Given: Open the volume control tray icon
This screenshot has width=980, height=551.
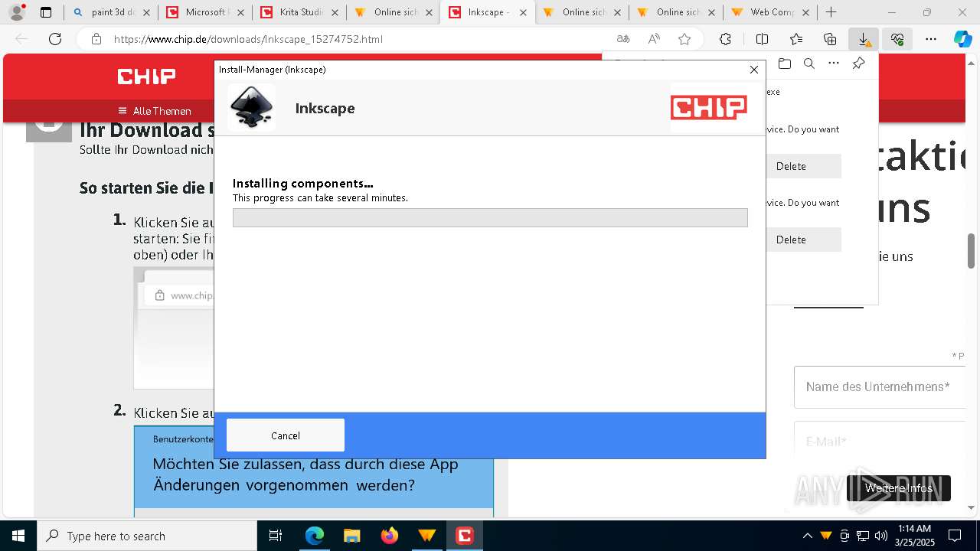Looking at the screenshot, I should point(881,536).
